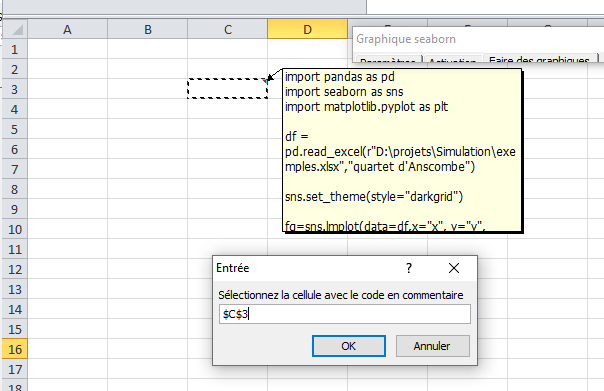Viewport: 604px width, 391px height.
Task: Select row 2 header
Action: (x=15, y=69)
